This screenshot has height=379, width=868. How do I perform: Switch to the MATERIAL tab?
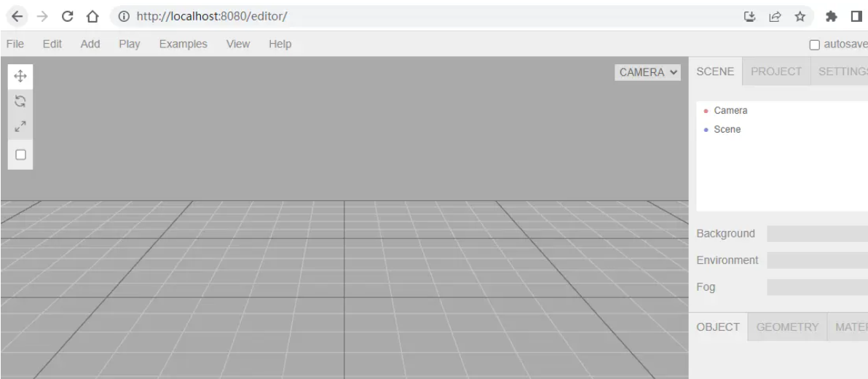[848, 327]
